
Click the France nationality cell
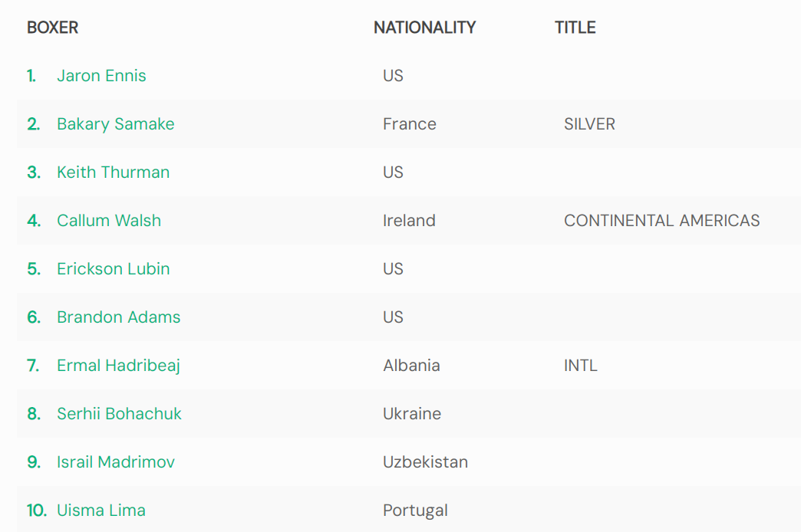pos(409,124)
